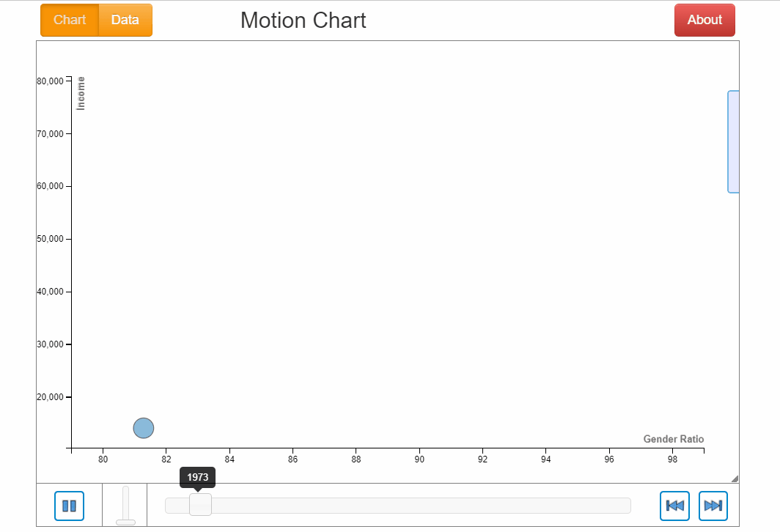The height and width of the screenshot is (532, 780).
Task: Switch to the Data tab
Action: (x=125, y=20)
